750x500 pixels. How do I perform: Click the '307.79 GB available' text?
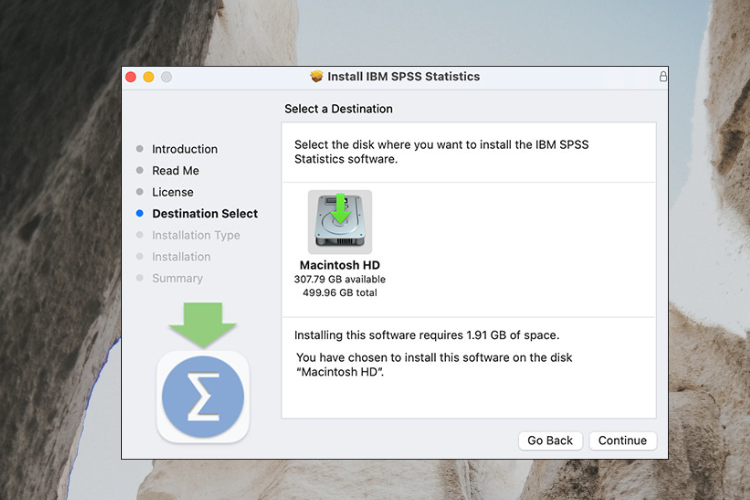click(x=340, y=279)
